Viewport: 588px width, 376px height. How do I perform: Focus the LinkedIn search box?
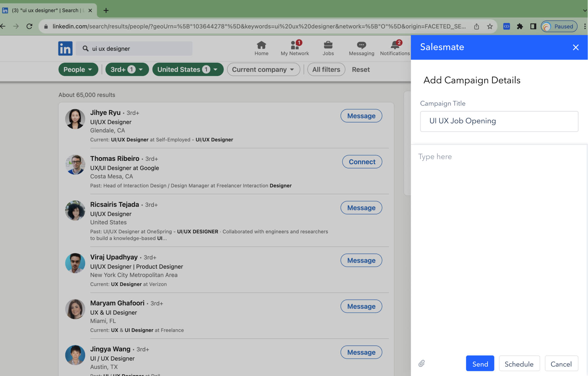(x=134, y=48)
